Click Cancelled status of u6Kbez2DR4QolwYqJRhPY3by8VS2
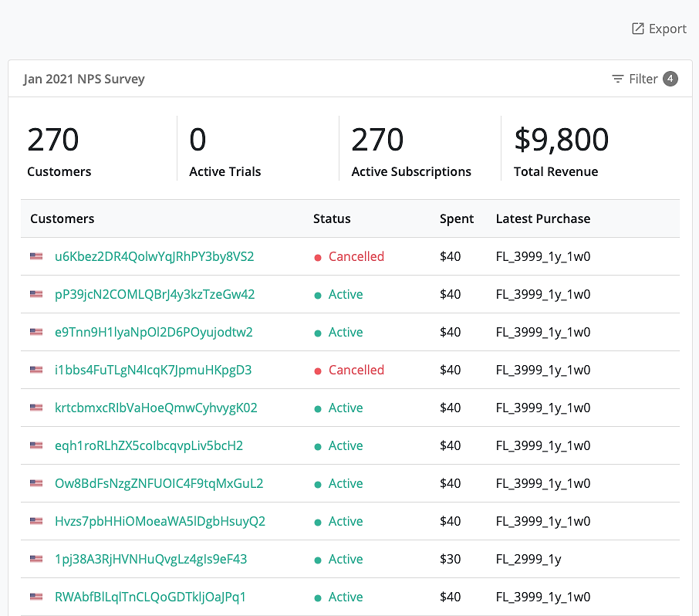 tap(349, 256)
